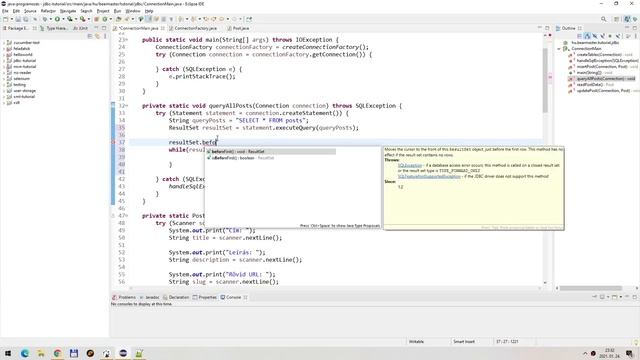The width and height of the screenshot is (640, 360).
Task: Click the New Java Package toolbar icon
Action: pos(96,19)
